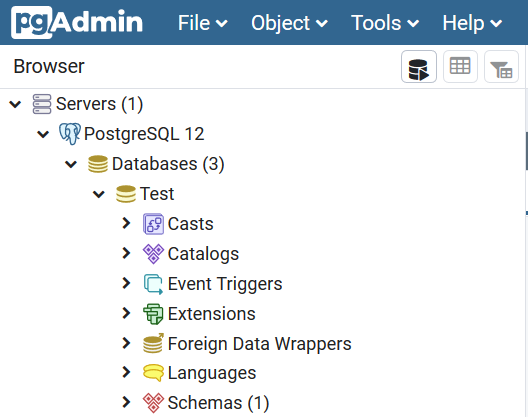The image size is (528, 417).
Task: Click the Servers stack icon
Action: coord(42,104)
